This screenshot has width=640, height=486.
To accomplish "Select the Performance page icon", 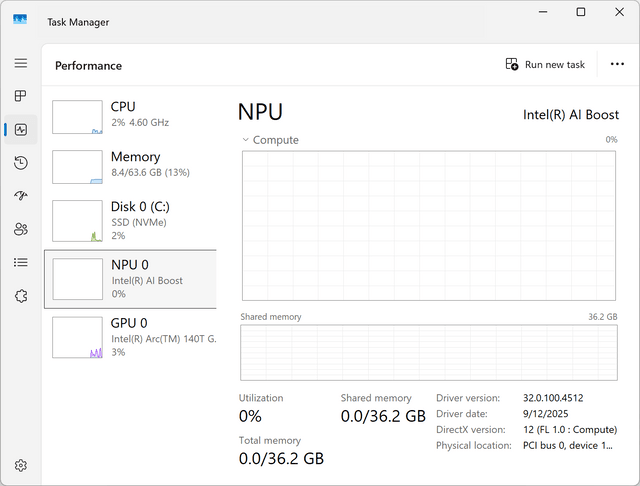I will (21, 130).
